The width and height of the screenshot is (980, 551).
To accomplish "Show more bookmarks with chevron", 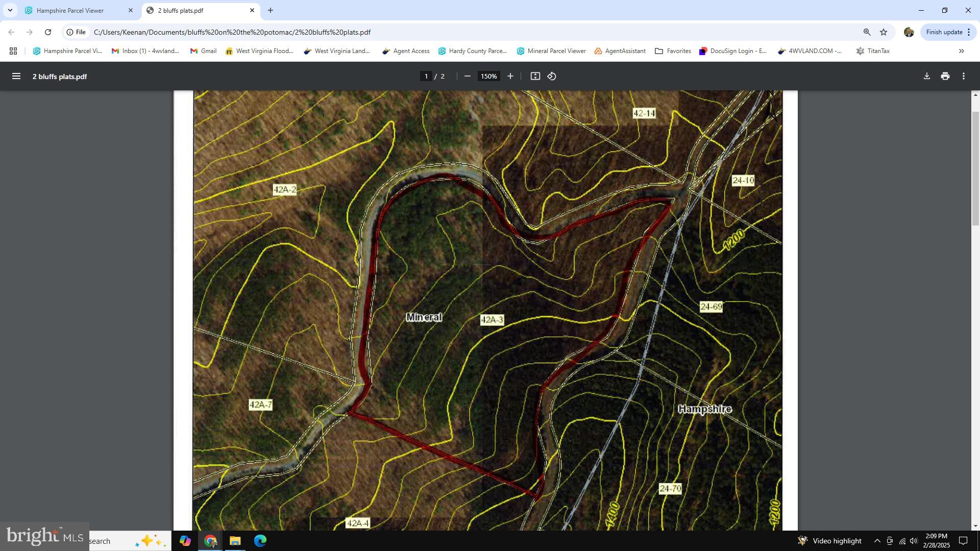I will 961,51.
